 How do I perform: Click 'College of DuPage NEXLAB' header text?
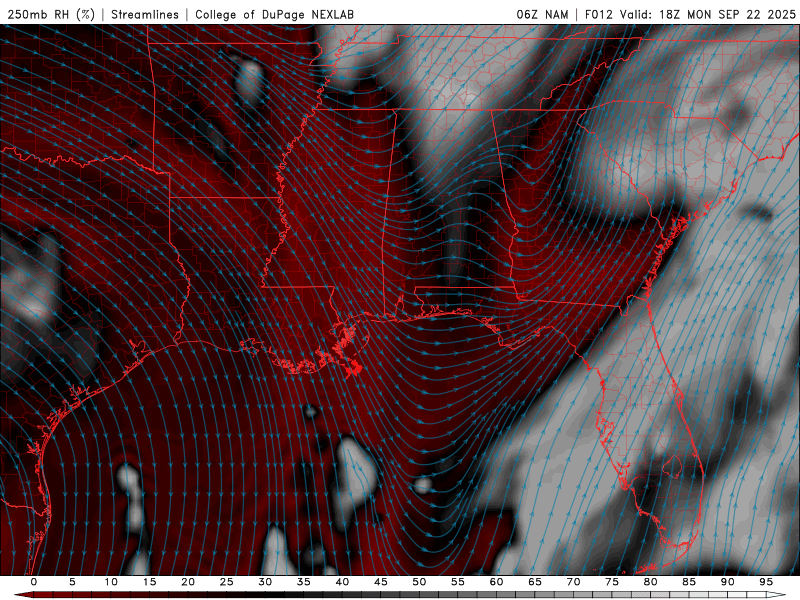(274, 14)
